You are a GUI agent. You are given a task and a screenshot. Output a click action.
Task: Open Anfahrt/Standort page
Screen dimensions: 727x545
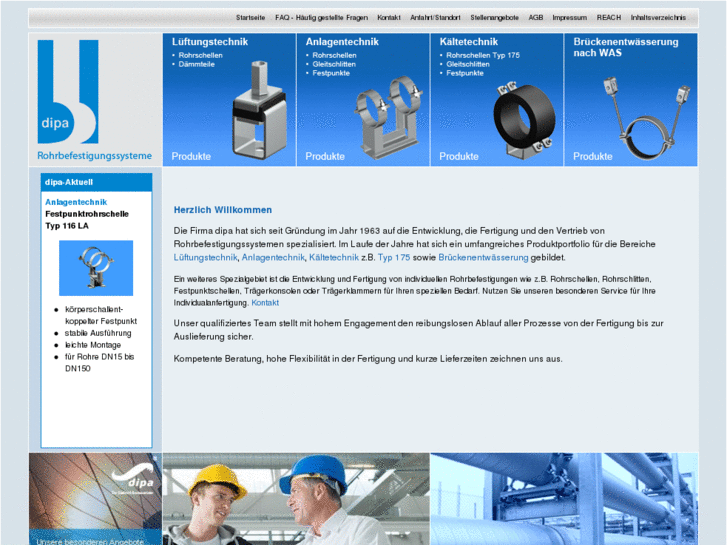435,18
